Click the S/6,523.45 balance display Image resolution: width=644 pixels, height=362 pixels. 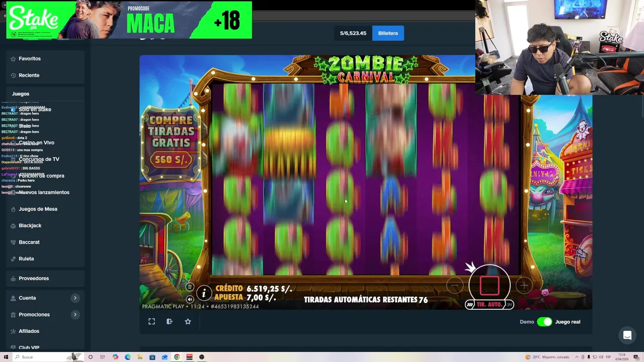click(x=353, y=33)
